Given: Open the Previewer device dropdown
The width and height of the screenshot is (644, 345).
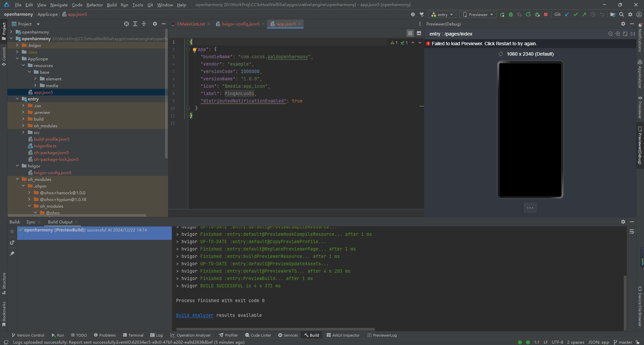Looking at the screenshot, I should point(478,14).
